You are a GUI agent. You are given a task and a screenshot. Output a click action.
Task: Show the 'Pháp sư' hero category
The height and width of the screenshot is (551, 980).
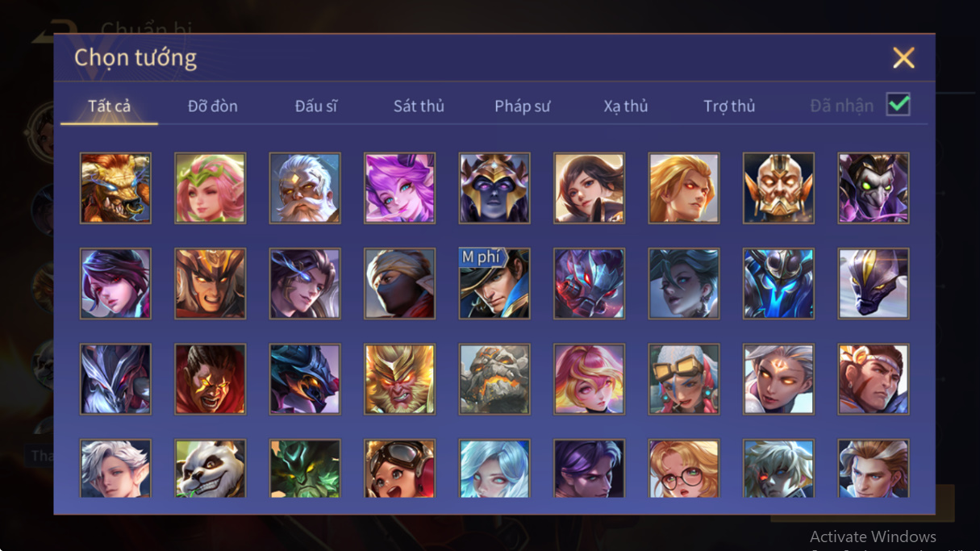point(523,106)
